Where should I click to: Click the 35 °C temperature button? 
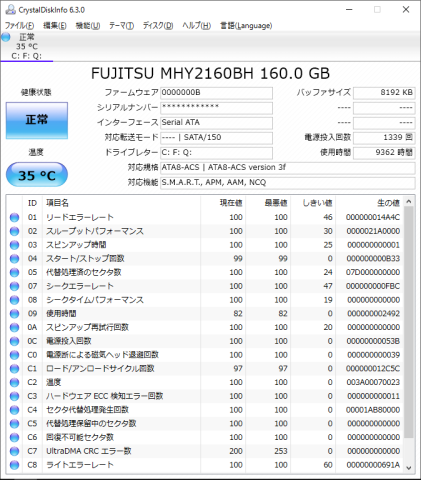[37, 175]
